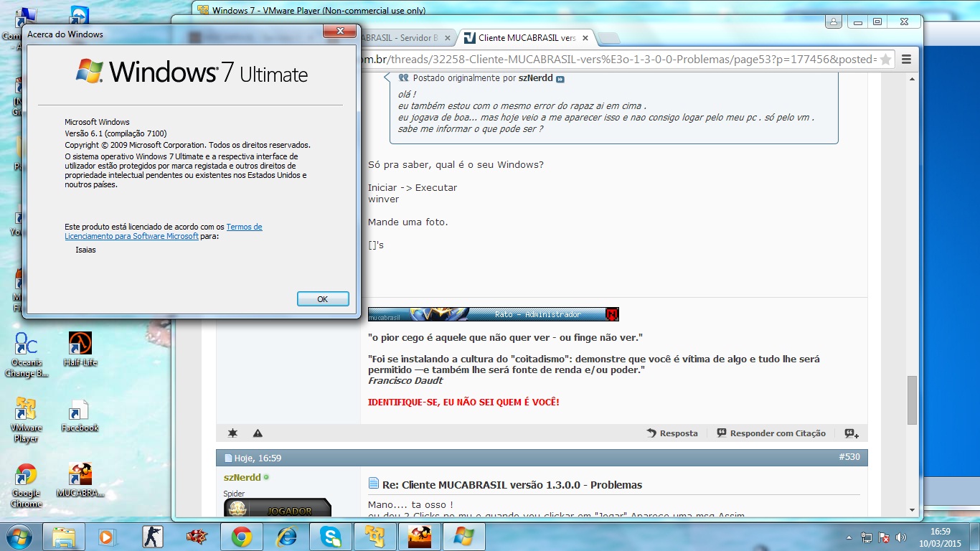Open the Termos de Licenciamento link
This screenshot has width=980, height=551.
tap(244, 227)
